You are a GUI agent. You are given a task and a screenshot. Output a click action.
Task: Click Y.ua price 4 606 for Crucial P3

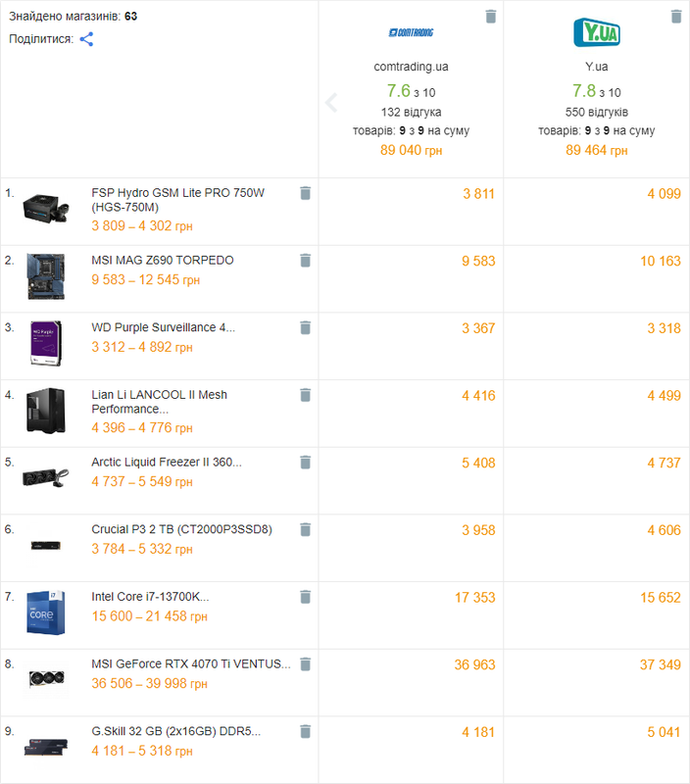pyautogui.click(x=664, y=530)
